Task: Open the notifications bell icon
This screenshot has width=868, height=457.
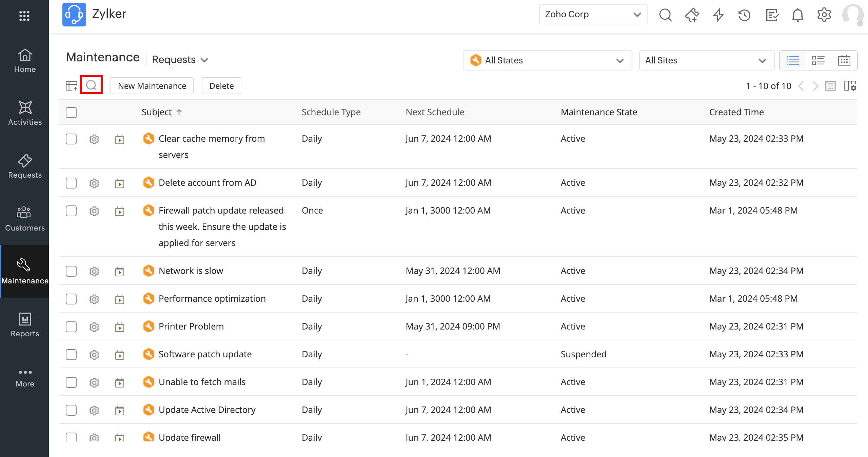Action: click(797, 15)
